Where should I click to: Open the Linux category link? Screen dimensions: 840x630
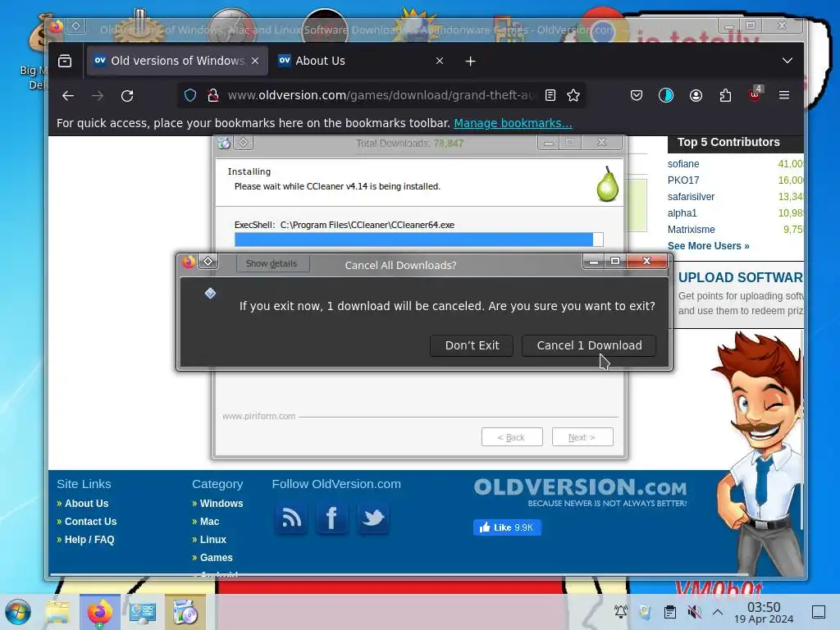click(x=212, y=540)
